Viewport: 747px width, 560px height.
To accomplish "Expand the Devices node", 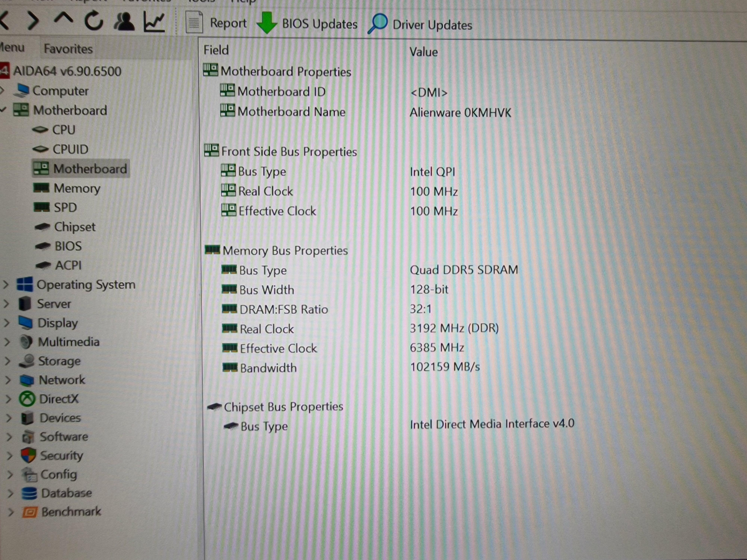I will click(8, 418).
